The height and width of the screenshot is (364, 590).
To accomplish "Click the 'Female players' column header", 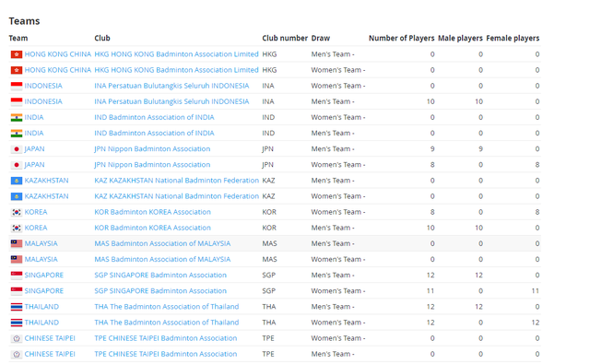I will click(513, 39).
